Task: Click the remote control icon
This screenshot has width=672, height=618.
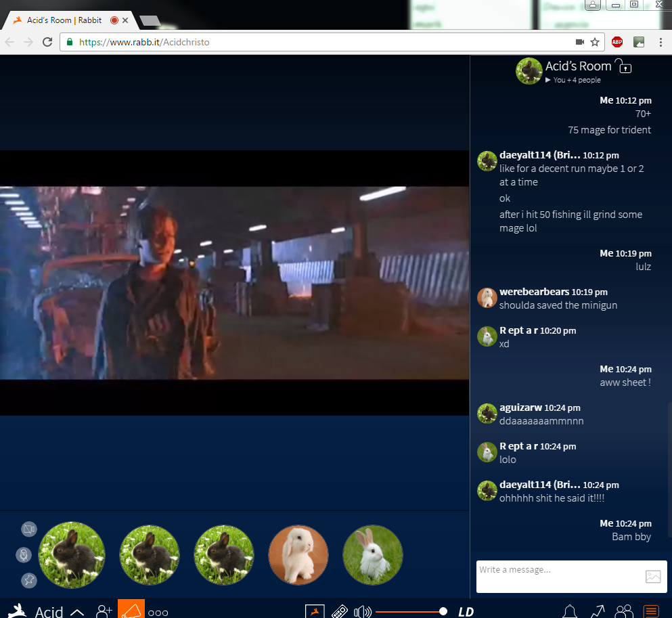Action: tap(340, 611)
